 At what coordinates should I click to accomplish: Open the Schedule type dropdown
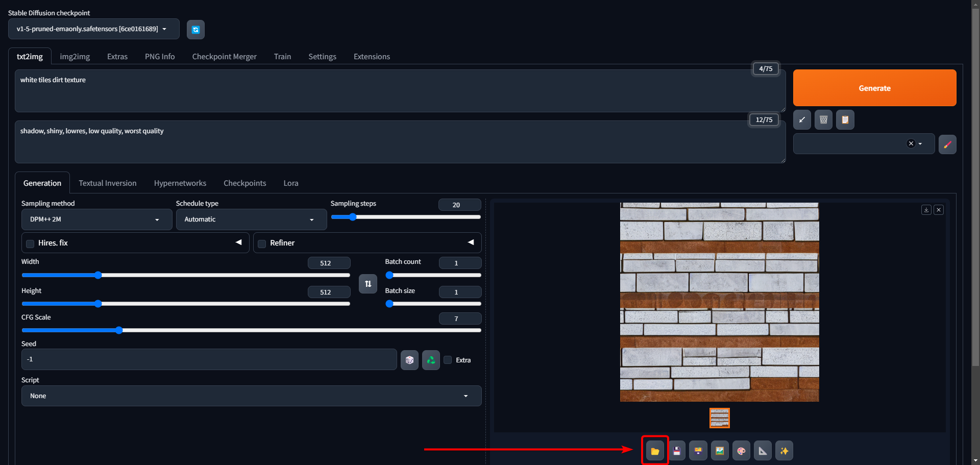[x=251, y=219]
